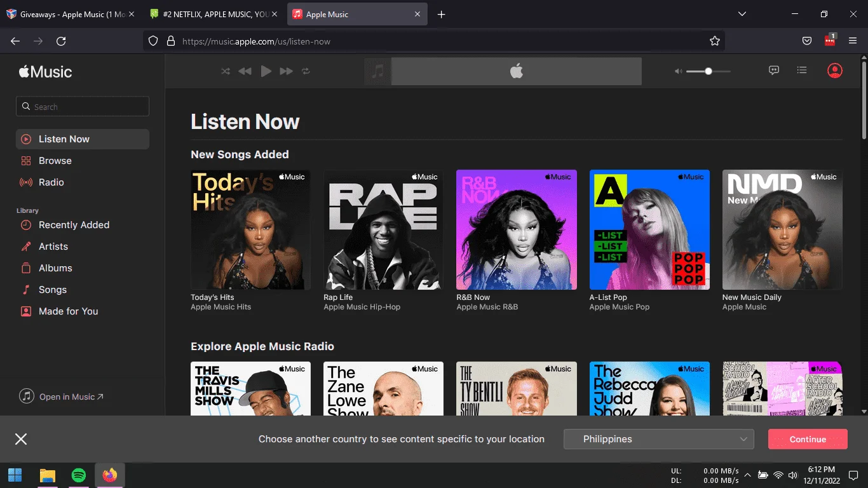Image resolution: width=868 pixels, height=488 pixels.
Task: Open The Ty Bentli Show radio card
Action: click(x=517, y=388)
